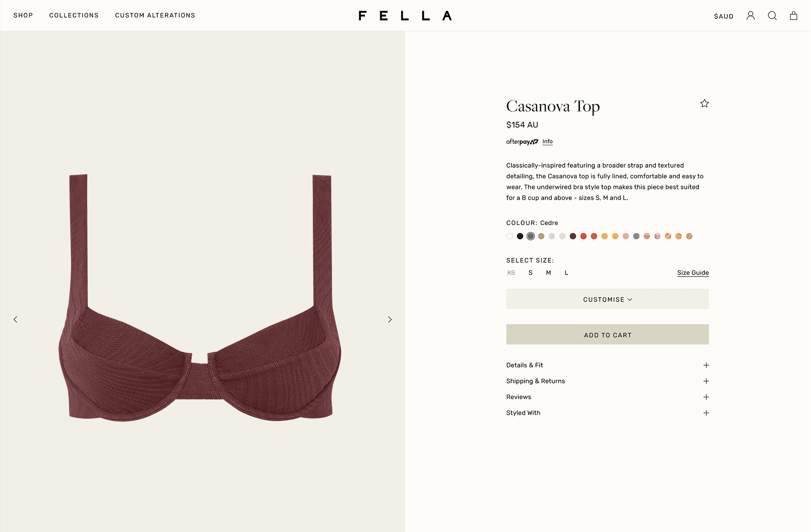
Task: Click the ADD TO CART button
Action: 607,335
